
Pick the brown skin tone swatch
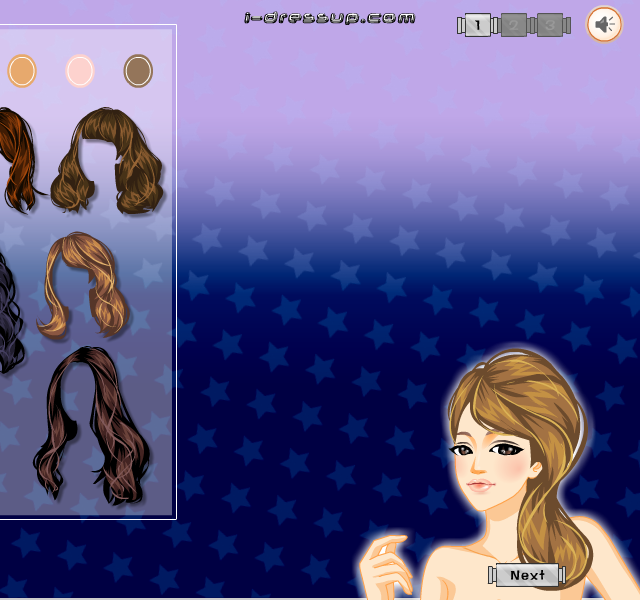[138, 71]
